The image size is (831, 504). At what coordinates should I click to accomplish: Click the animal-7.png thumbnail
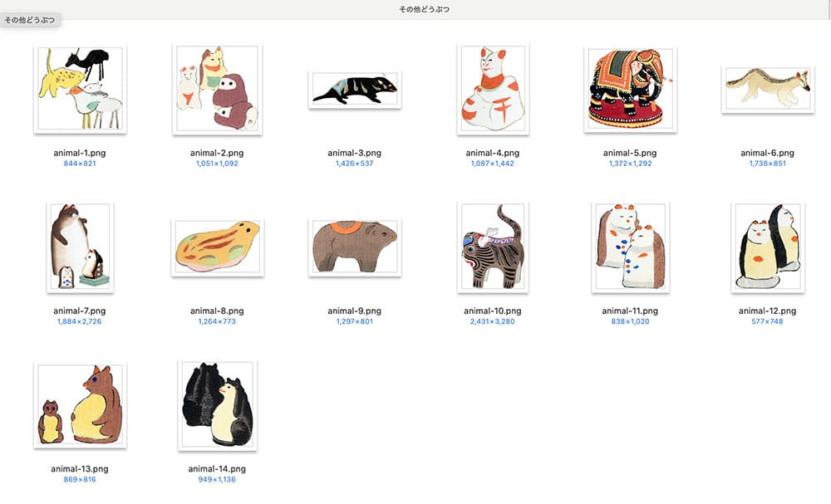pos(80,247)
